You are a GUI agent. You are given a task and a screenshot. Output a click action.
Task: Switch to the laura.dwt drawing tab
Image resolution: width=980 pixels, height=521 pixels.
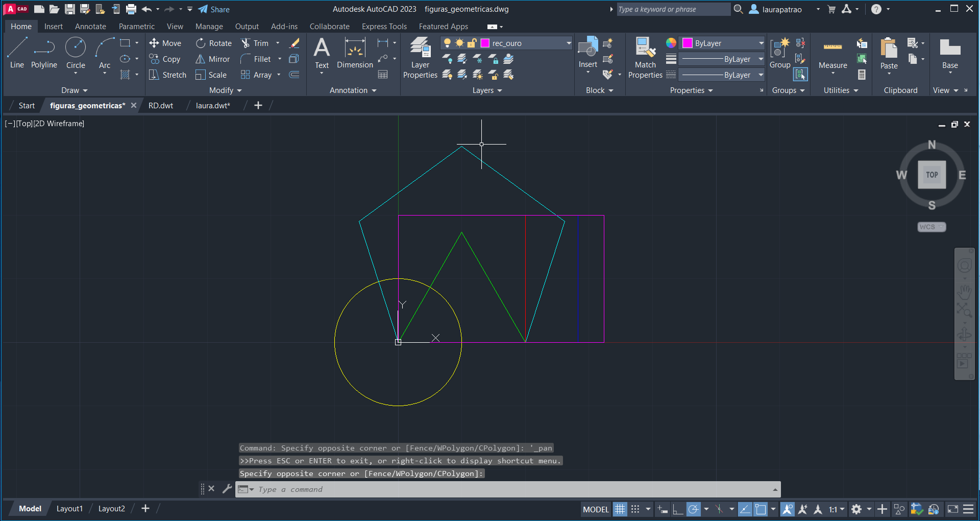213,105
